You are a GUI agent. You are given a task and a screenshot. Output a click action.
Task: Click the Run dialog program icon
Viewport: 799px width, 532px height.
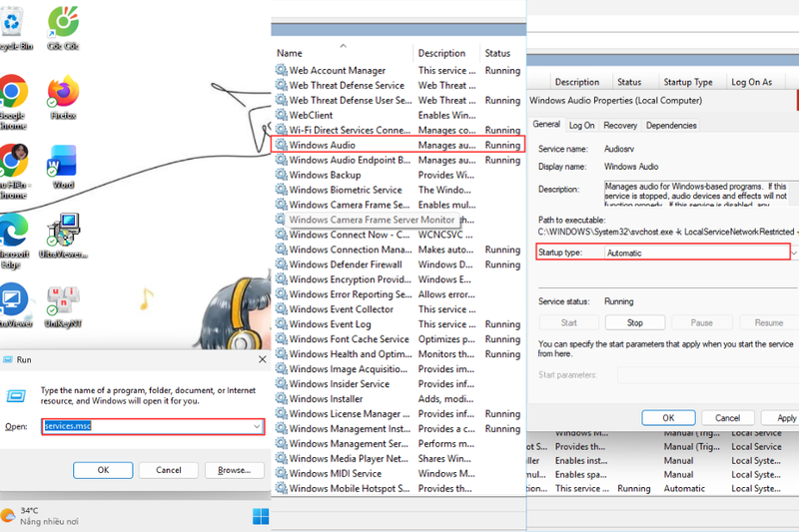tap(16, 395)
